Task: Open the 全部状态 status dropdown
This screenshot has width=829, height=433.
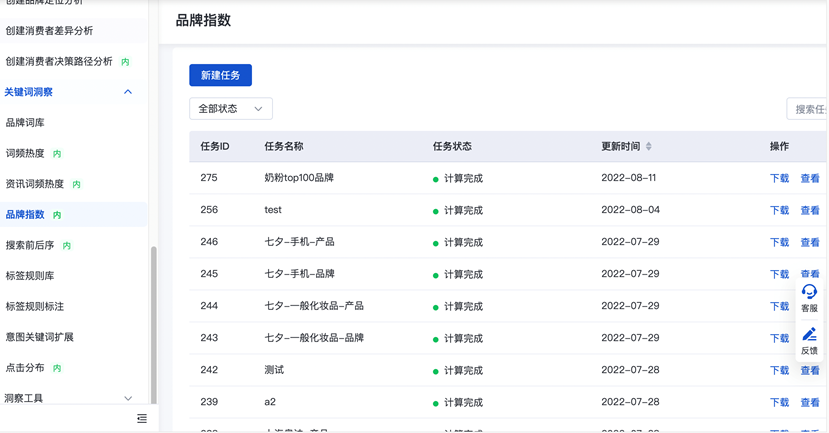Action: click(x=231, y=109)
